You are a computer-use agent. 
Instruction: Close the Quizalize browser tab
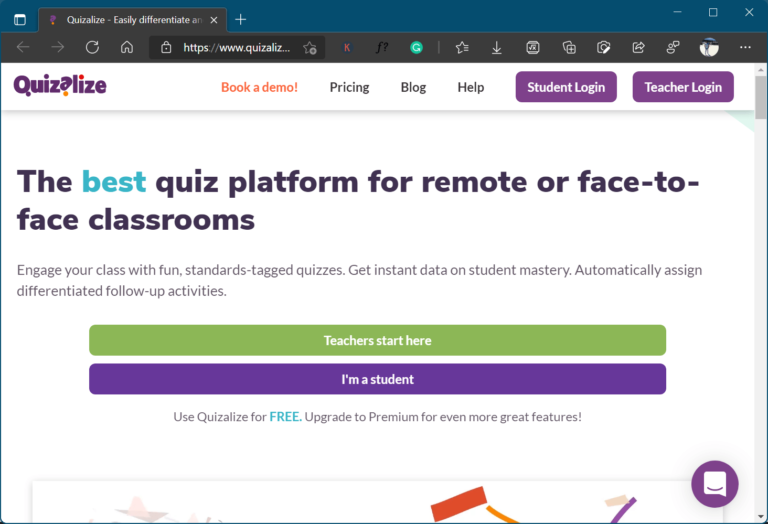pos(214,20)
